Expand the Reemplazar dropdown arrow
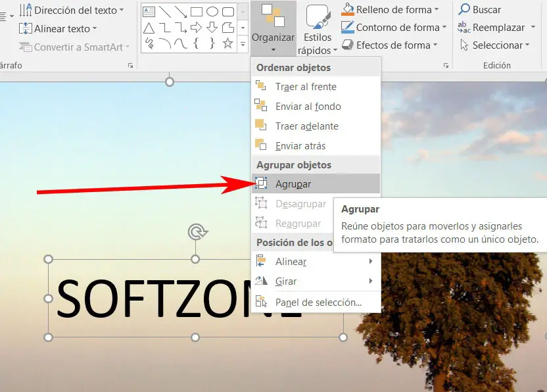Viewport: 547px width, 392px height. click(x=533, y=27)
